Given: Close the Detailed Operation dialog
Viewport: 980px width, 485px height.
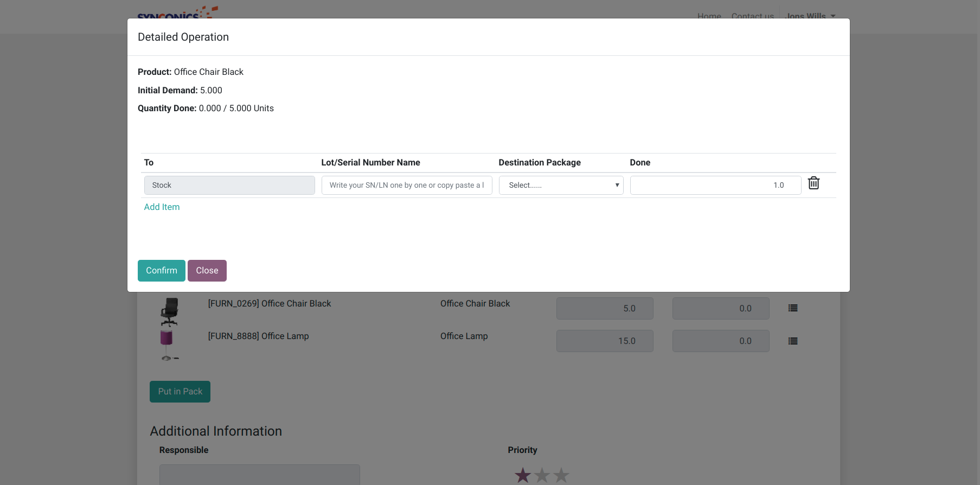Looking at the screenshot, I should pos(207,271).
